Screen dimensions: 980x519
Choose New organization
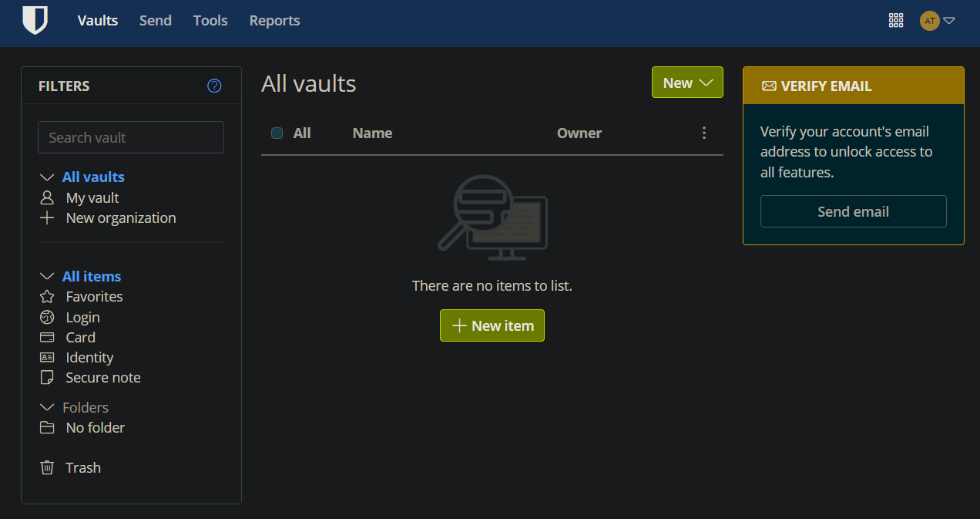point(121,217)
